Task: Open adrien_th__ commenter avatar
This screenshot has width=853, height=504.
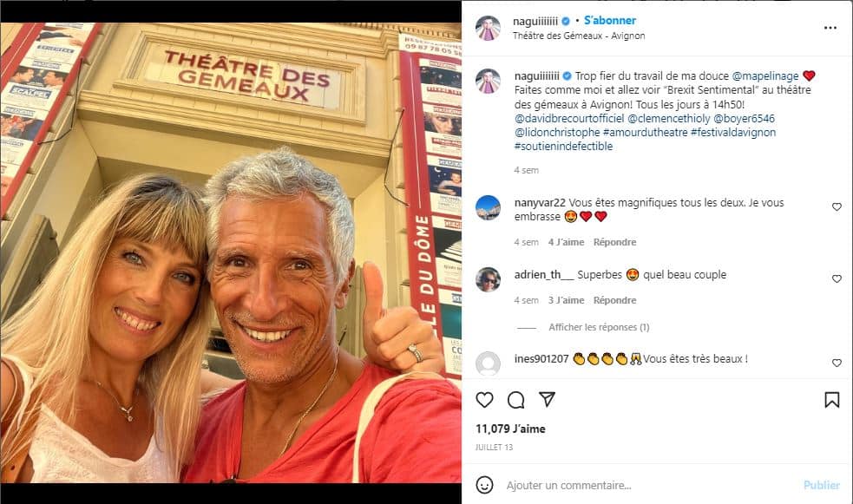Action: pyautogui.click(x=488, y=279)
